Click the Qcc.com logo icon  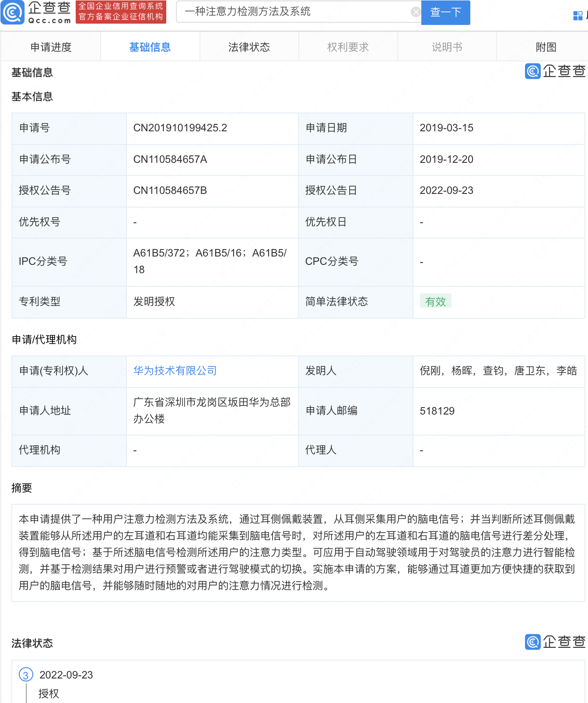point(12,12)
